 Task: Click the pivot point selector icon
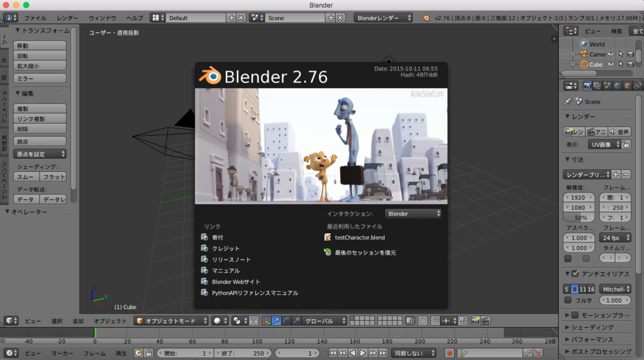[x=239, y=321]
